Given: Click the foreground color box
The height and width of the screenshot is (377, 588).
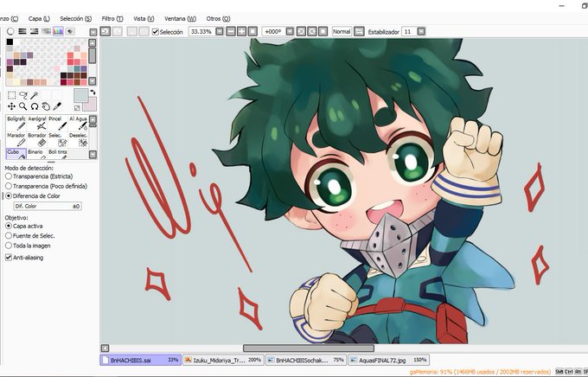Looking at the screenshot, I should pos(80,96).
